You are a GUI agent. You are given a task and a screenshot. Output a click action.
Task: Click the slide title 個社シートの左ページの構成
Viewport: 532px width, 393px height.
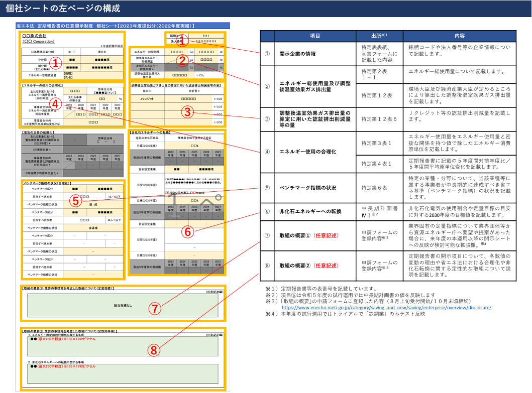pyautogui.click(x=63, y=8)
